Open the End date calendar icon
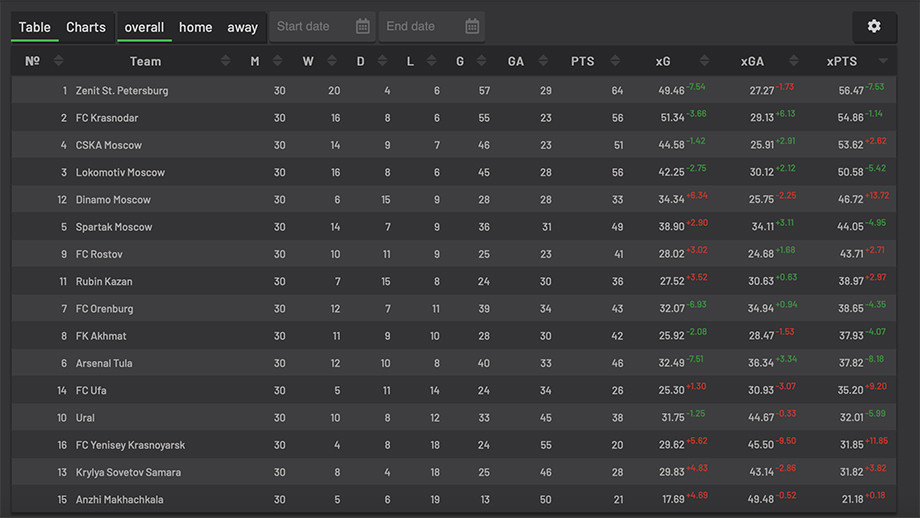 (472, 26)
